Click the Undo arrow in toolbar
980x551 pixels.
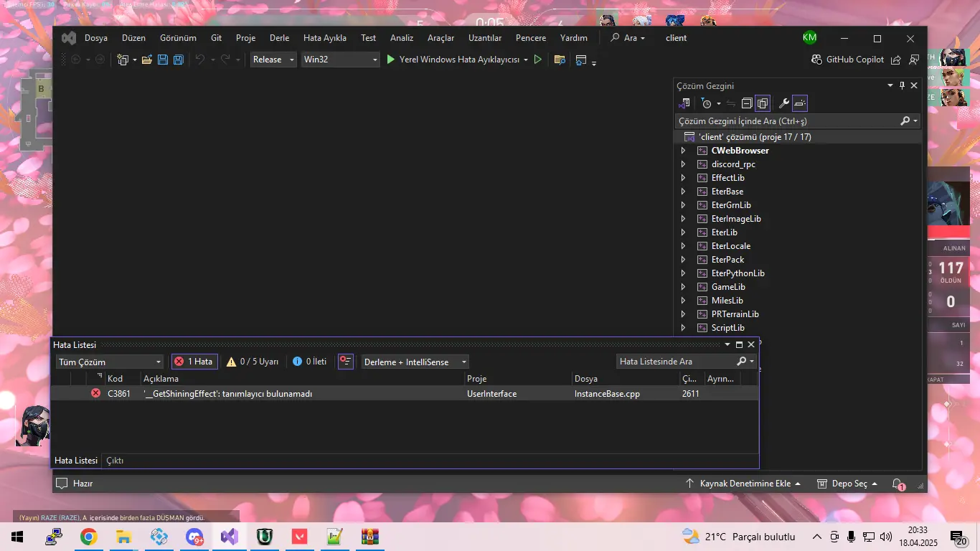200,60
